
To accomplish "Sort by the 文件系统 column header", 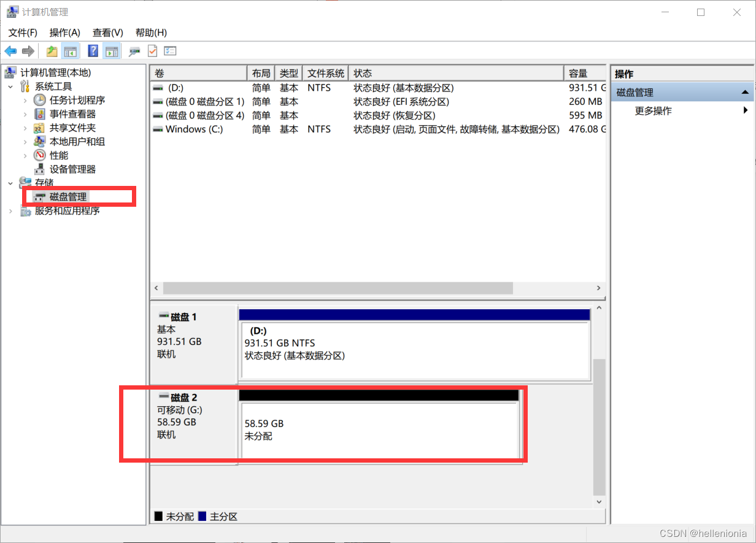I will [325, 73].
